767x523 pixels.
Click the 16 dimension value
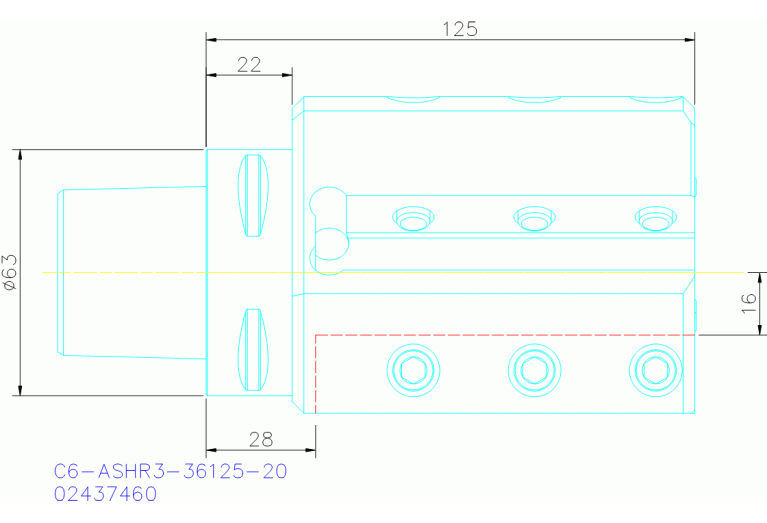(749, 303)
